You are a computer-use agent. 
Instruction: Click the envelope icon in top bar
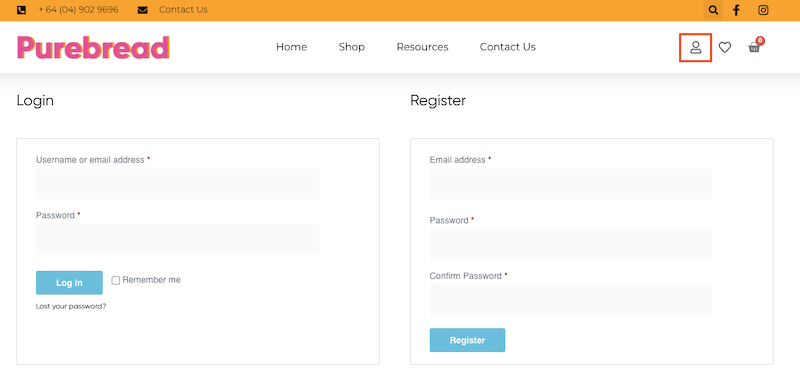(x=143, y=10)
